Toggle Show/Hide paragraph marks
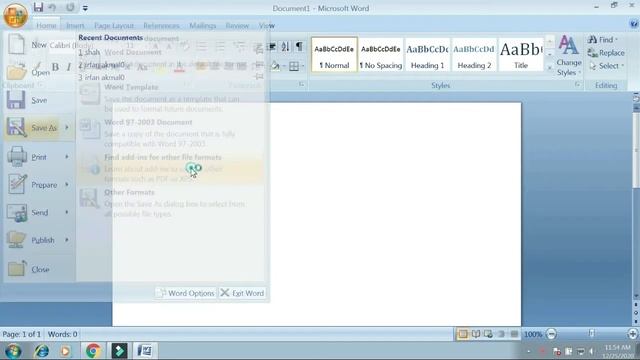The image size is (640, 360). [299, 46]
